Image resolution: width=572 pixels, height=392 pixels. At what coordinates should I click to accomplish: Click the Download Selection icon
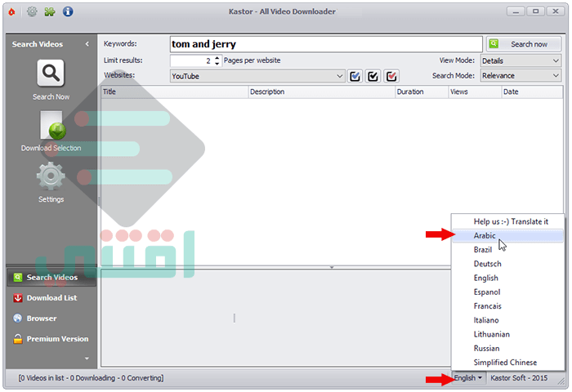[52, 126]
